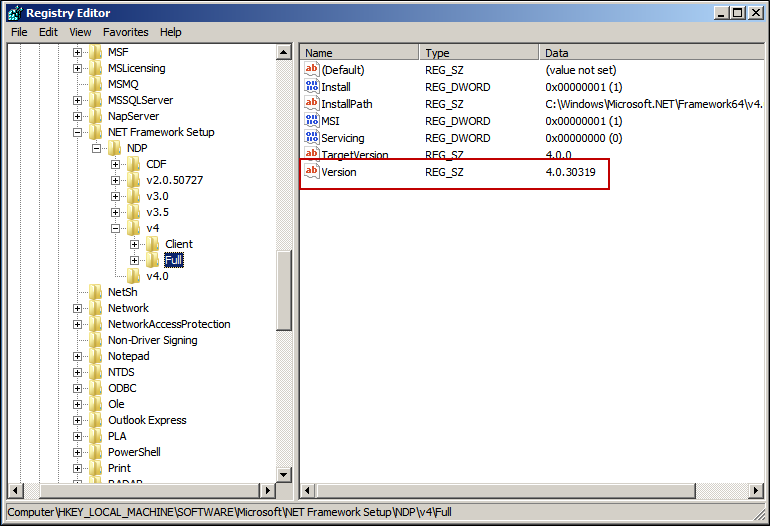Expand the NetworkAccessProtection key
This screenshot has width=770, height=526.
pos(77,324)
